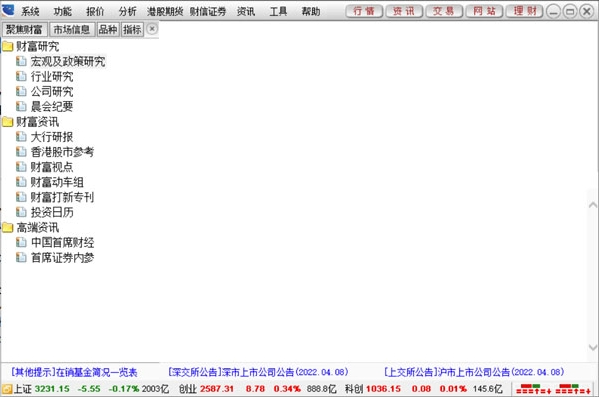599x397 pixels.
Task: Open the 港股期货 menu
Action: (165, 11)
